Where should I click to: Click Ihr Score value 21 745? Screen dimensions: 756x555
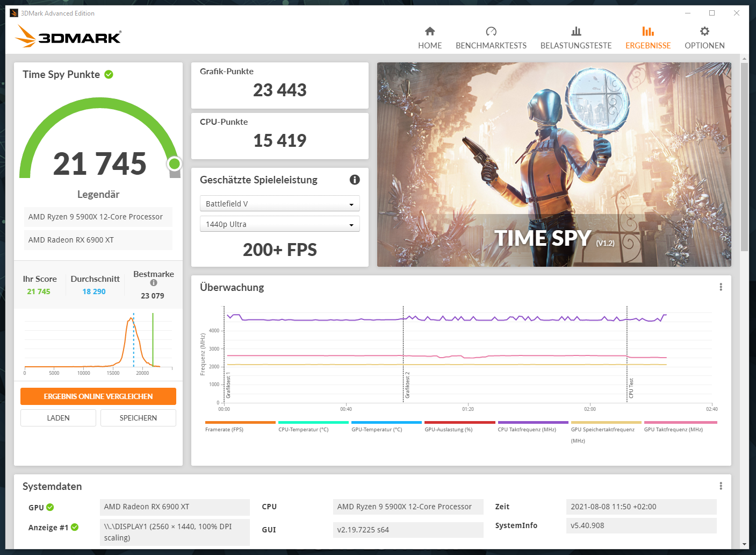[x=39, y=291]
